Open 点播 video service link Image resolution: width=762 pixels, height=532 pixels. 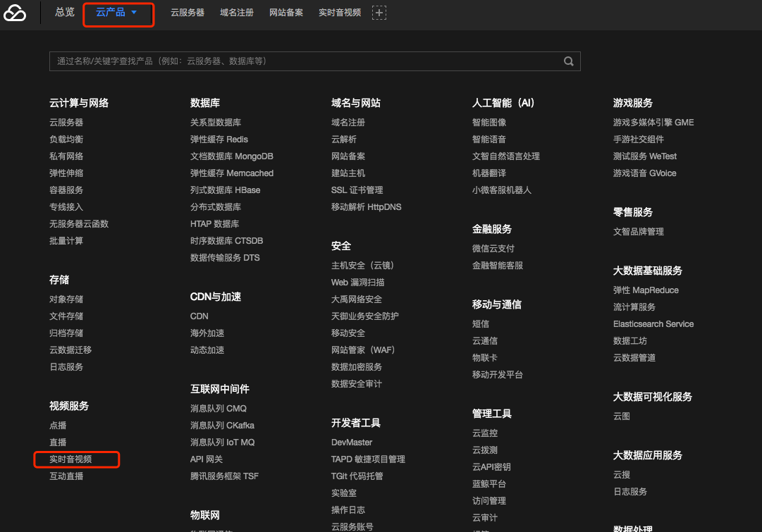click(58, 426)
